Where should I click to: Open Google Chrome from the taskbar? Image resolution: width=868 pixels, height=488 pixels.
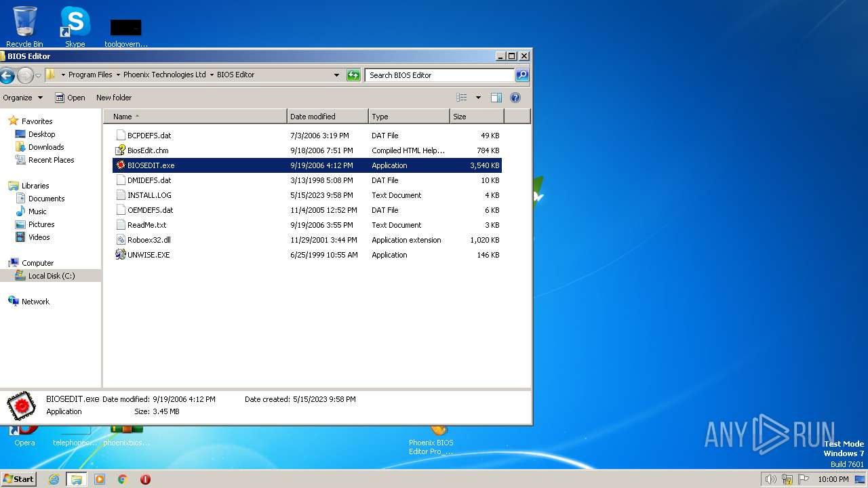[123, 479]
